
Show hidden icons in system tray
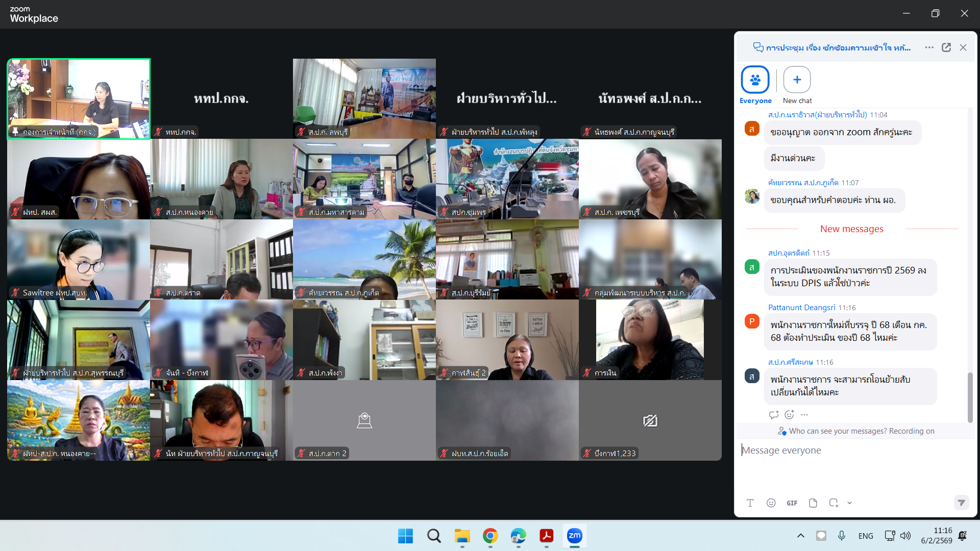800,536
